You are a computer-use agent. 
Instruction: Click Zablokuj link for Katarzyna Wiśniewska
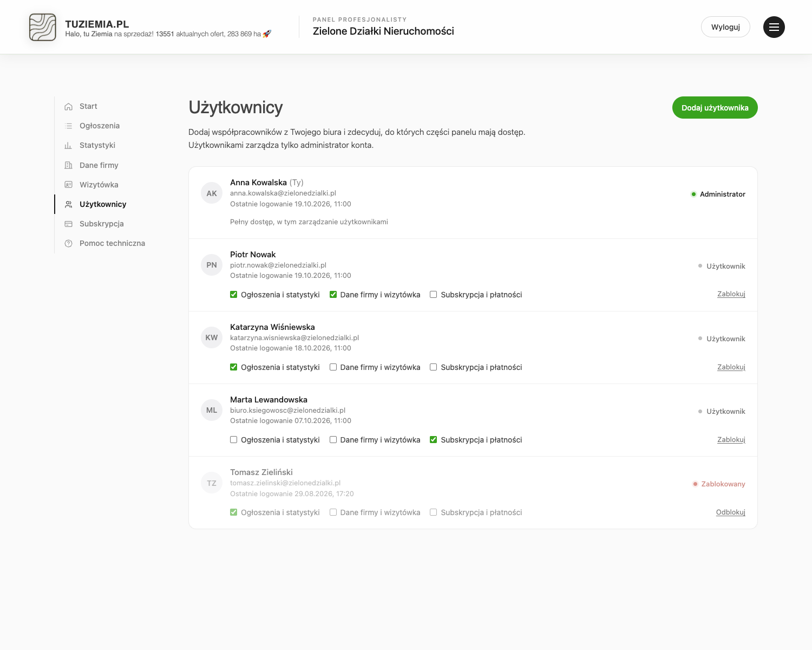[731, 367]
